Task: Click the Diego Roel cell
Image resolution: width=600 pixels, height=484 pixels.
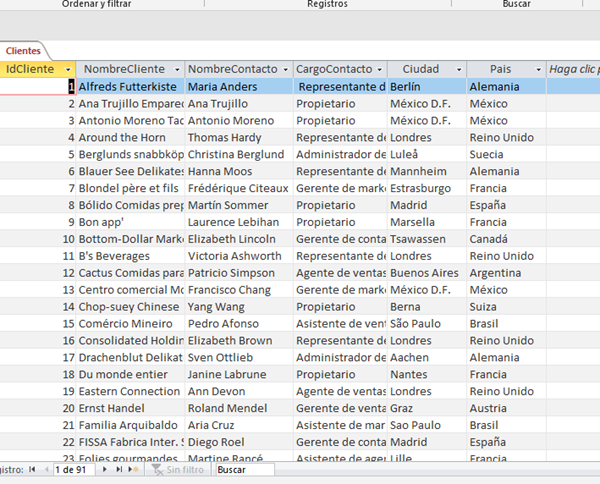Action: click(x=239, y=442)
